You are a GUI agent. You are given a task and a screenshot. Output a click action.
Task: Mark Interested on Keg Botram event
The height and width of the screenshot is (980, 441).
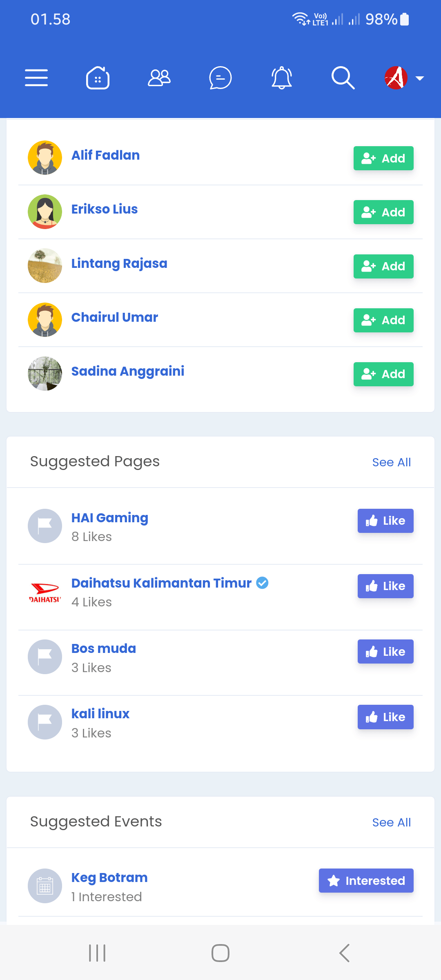[x=366, y=881]
